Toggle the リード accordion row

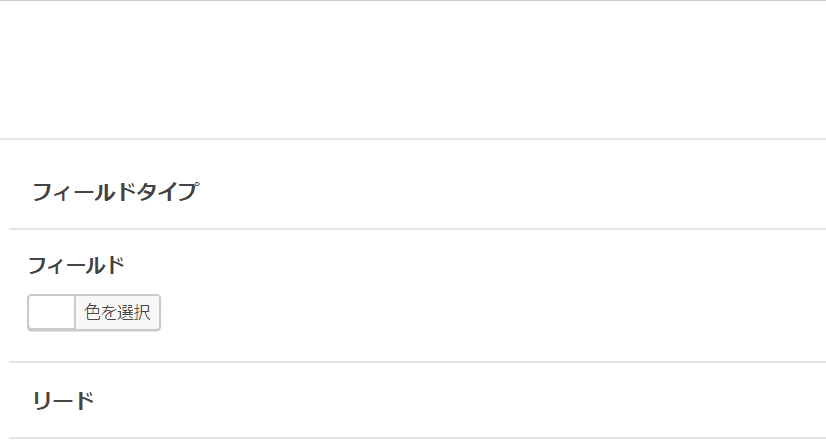click(413, 401)
